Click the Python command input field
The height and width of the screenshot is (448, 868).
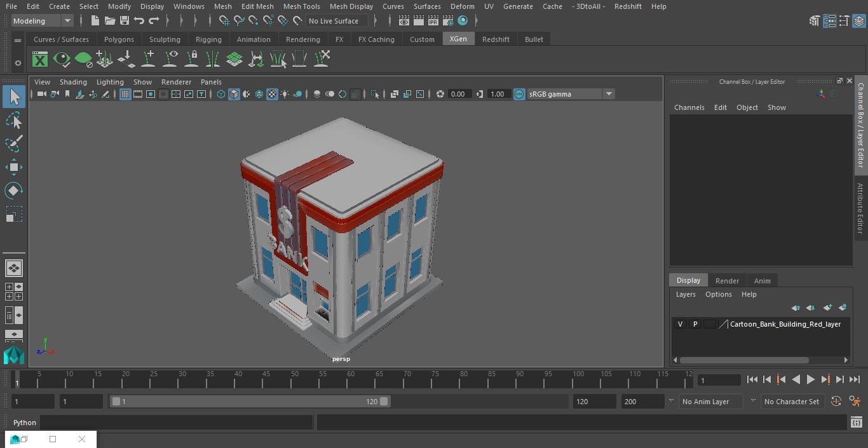[x=177, y=423]
